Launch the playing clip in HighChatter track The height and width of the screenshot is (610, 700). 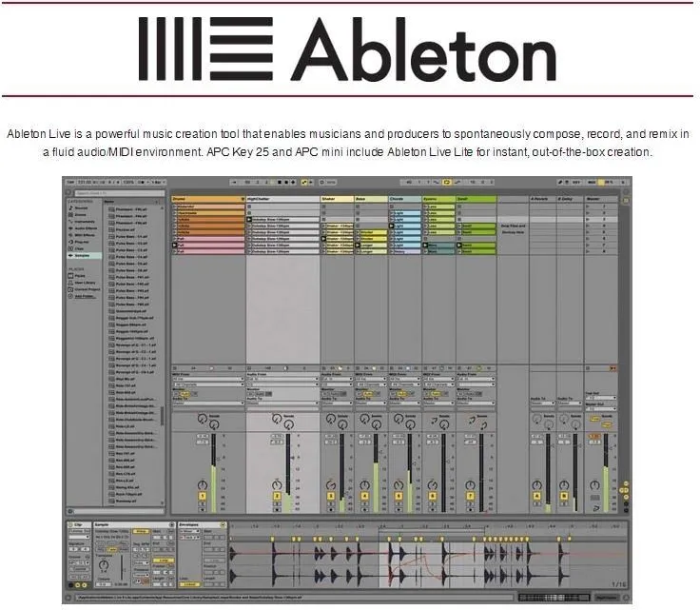[x=249, y=219]
